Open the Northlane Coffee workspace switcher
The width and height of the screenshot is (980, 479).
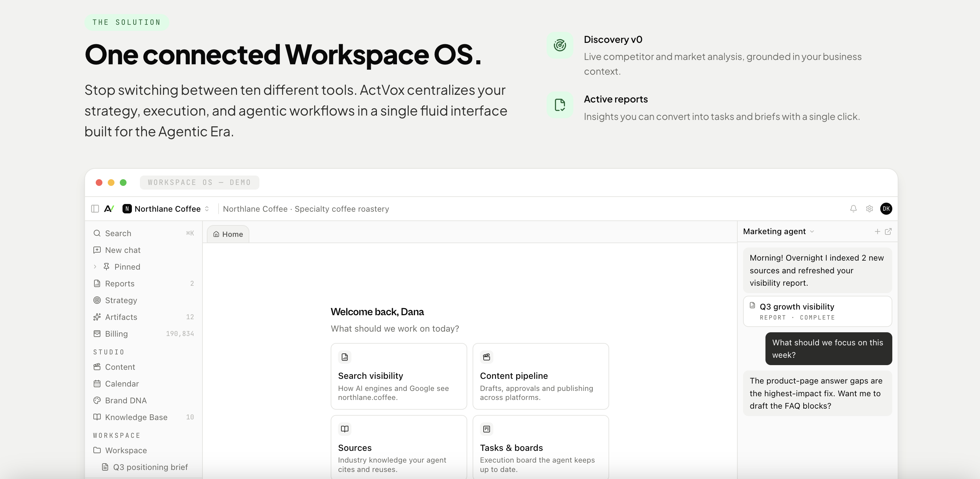point(166,209)
